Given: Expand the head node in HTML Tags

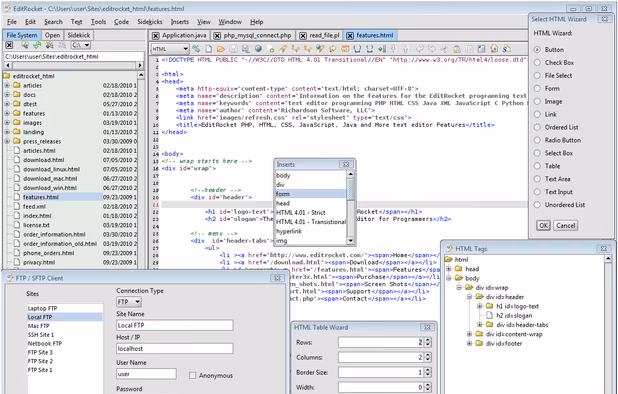Looking at the screenshot, I should coord(449,269).
